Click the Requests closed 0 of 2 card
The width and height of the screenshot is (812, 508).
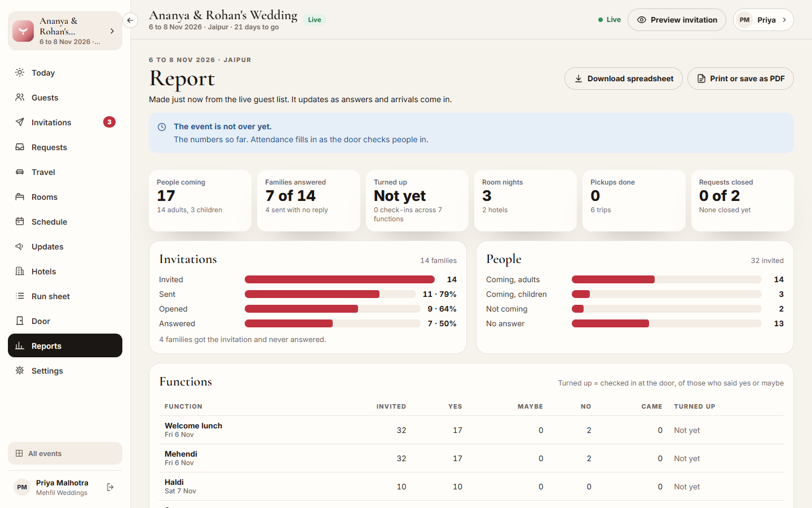click(743, 200)
